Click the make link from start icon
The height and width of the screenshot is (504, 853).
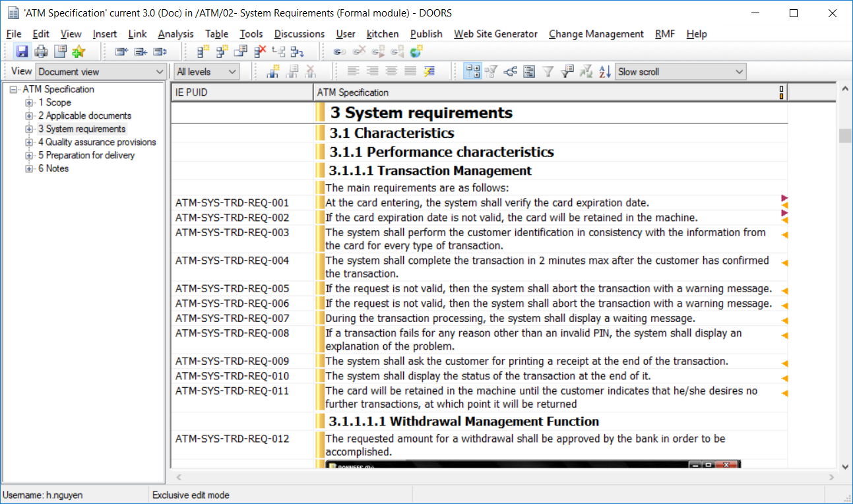point(378,51)
